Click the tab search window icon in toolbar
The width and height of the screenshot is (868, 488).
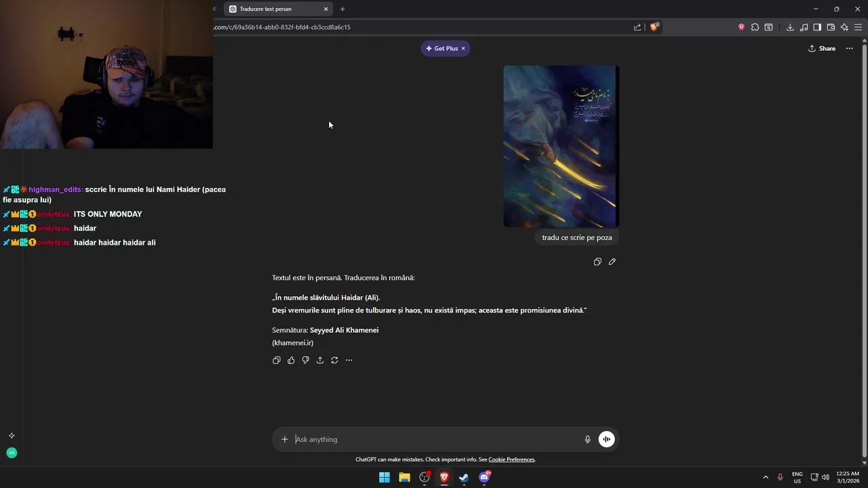point(768,27)
